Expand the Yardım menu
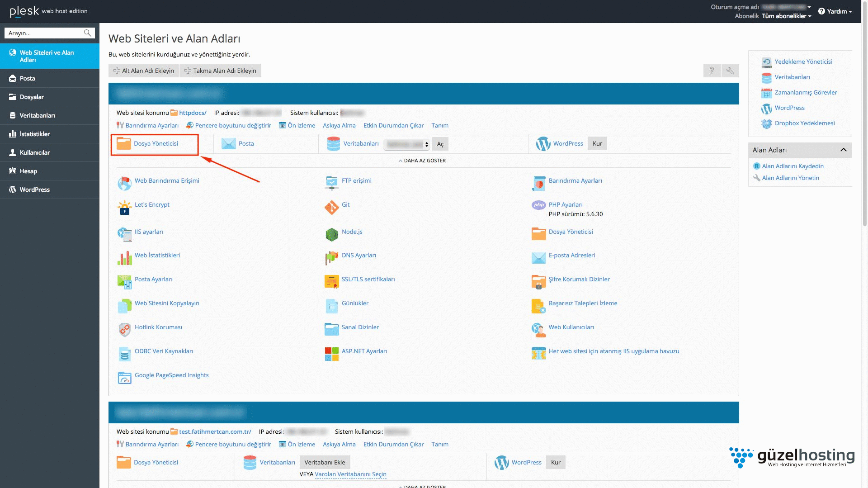Screen dimensions: 868x488 (x=835, y=11)
